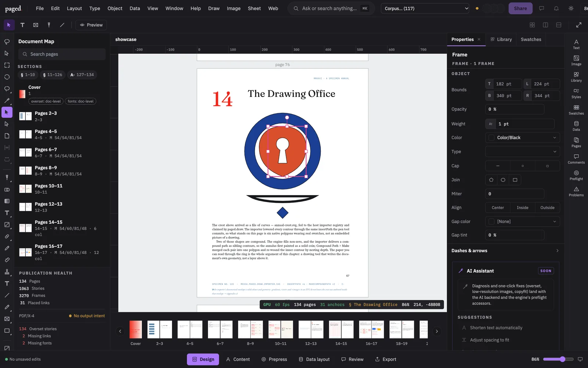This screenshot has height=368, width=588.
Task: Open the empty stroke Type dropdown
Action: pyautogui.click(x=523, y=152)
